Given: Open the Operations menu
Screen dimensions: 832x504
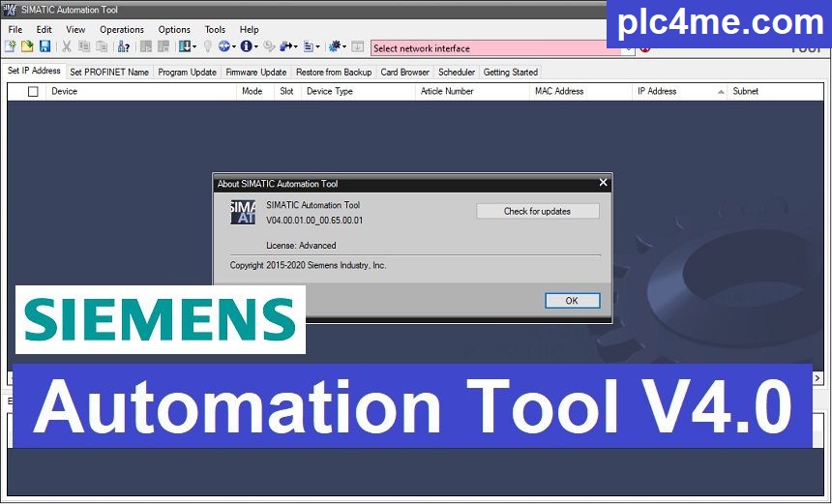Looking at the screenshot, I should click(x=121, y=30).
